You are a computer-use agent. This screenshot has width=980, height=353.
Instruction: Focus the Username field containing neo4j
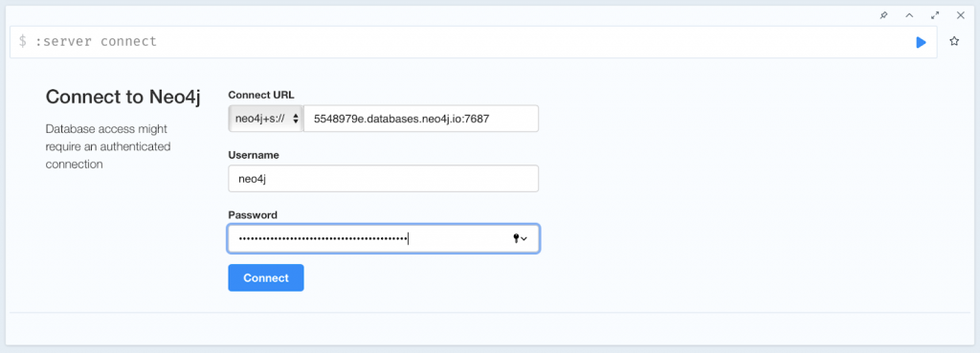[383, 179]
